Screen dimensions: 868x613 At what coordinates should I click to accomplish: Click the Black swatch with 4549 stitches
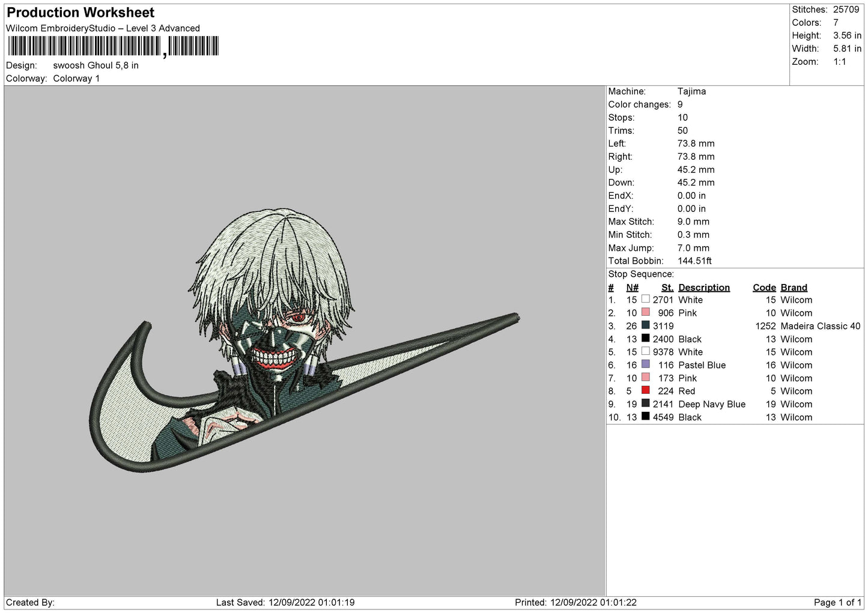tap(646, 417)
